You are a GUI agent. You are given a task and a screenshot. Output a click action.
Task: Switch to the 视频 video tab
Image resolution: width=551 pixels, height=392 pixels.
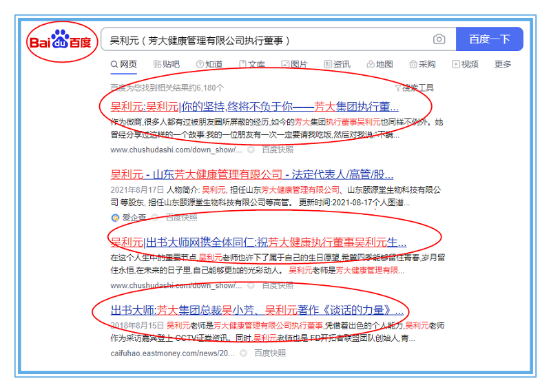[x=465, y=65]
